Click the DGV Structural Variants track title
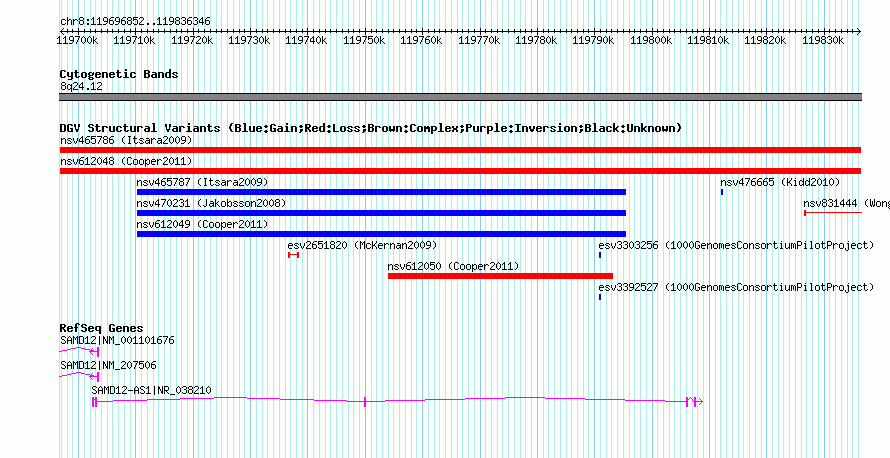This screenshot has width=890, height=458. pos(371,128)
